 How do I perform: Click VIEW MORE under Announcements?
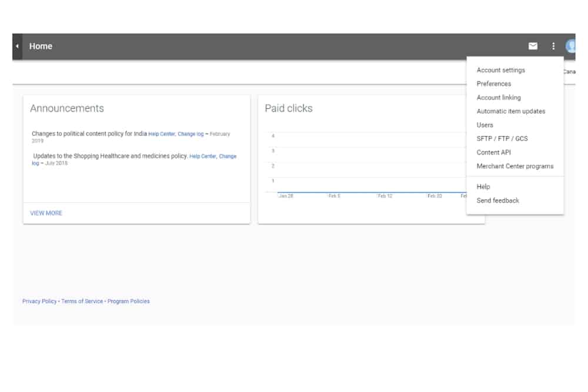46,213
